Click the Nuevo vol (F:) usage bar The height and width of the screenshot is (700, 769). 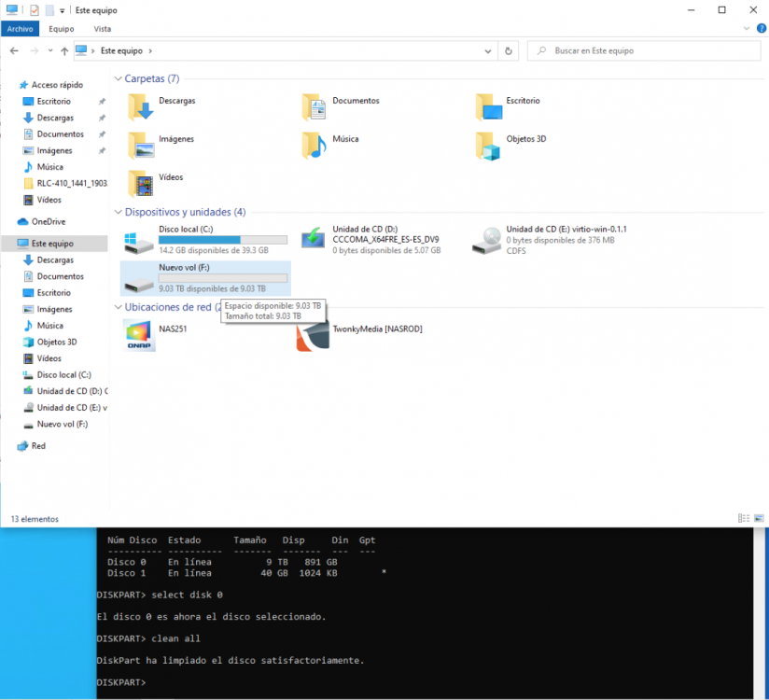(x=223, y=278)
